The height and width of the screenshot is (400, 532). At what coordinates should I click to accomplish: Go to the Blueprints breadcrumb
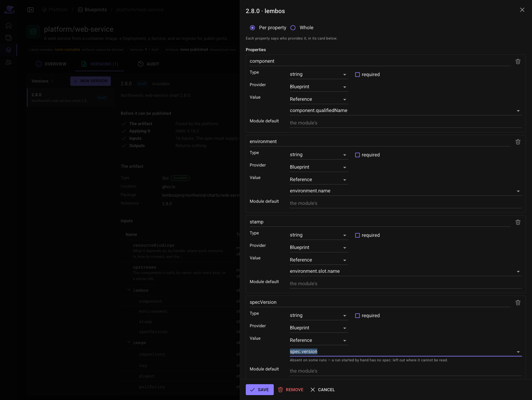click(x=93, y=10)
